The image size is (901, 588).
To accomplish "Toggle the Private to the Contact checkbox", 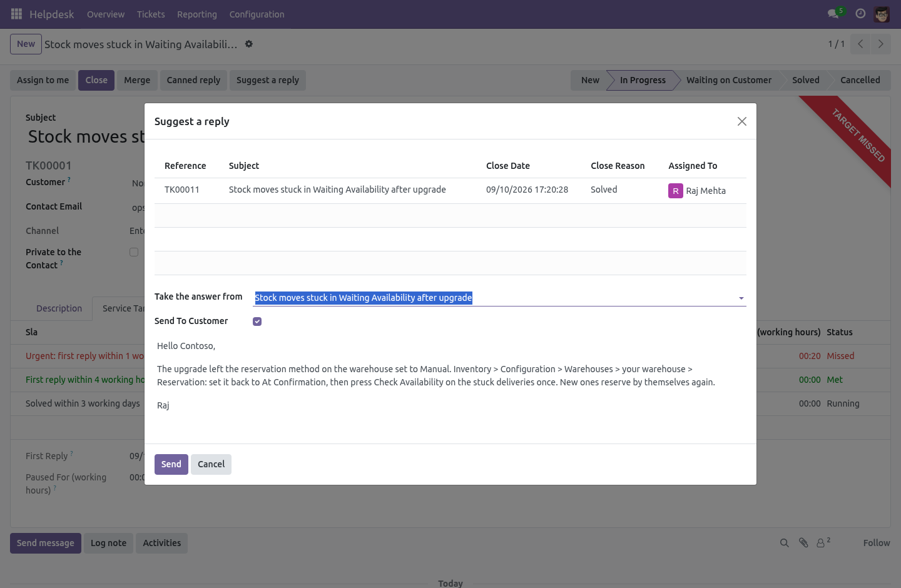I will click(x=134, y=252).
